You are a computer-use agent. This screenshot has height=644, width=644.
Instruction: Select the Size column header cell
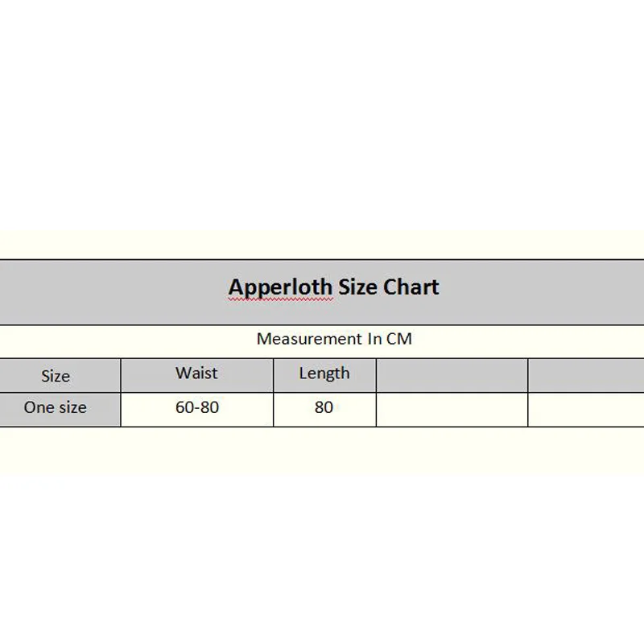tap(56, 376)
